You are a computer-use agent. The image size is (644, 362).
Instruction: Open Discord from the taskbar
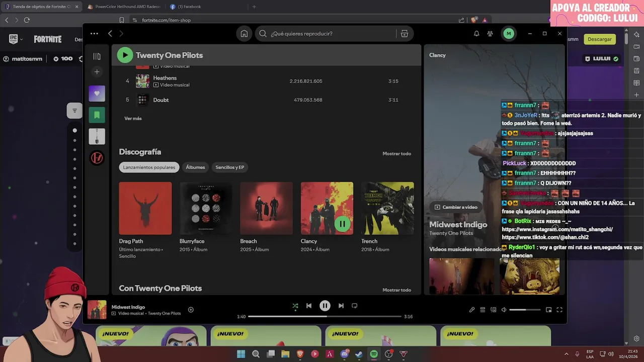tap(345, 354)
